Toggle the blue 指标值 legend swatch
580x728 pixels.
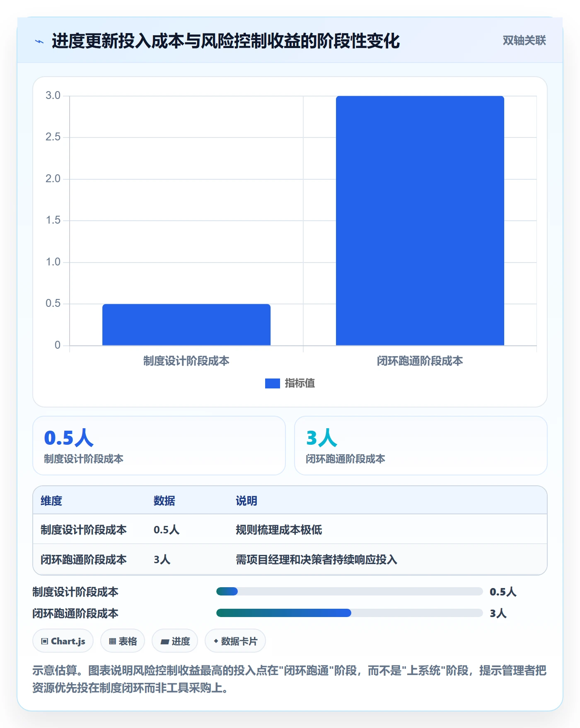point(272,383)
